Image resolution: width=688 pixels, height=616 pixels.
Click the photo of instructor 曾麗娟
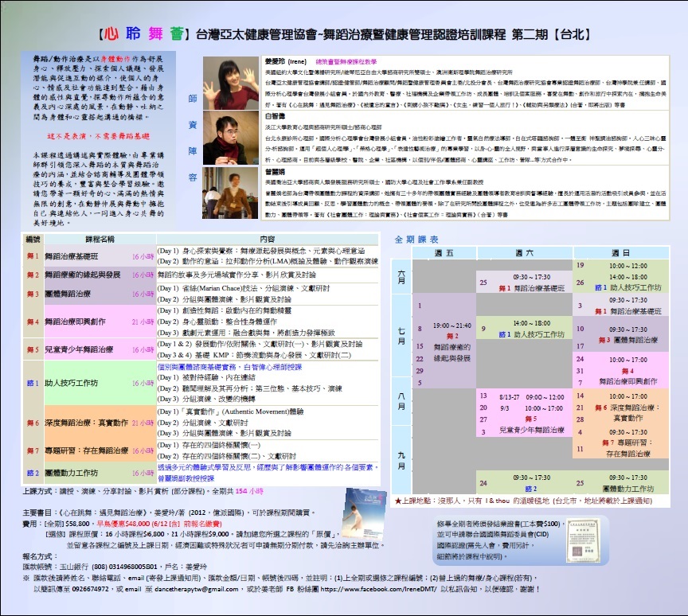coord(231,193)
